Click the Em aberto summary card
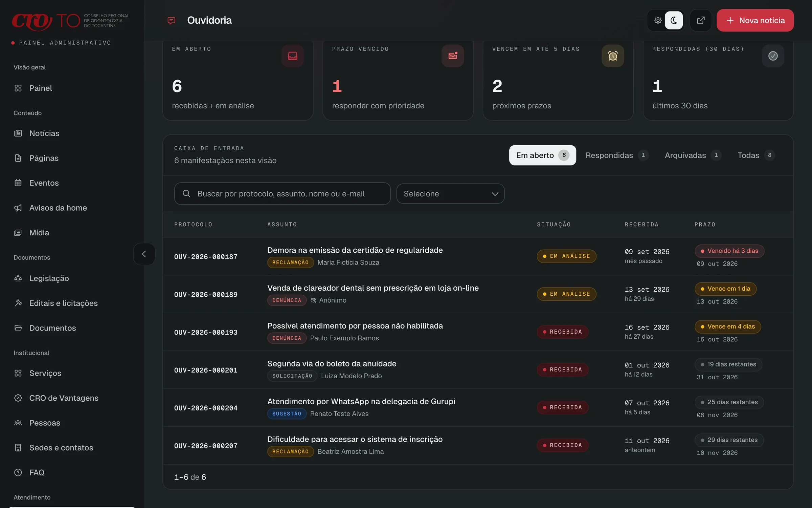This screenshot has width=812, height=508. click(x=238, y=81)
